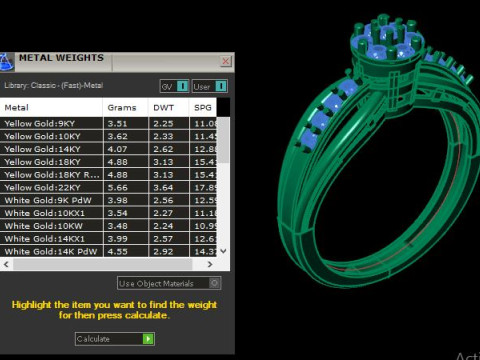Click the Grams column header
480x360 pixels.
tap(126, 107)
